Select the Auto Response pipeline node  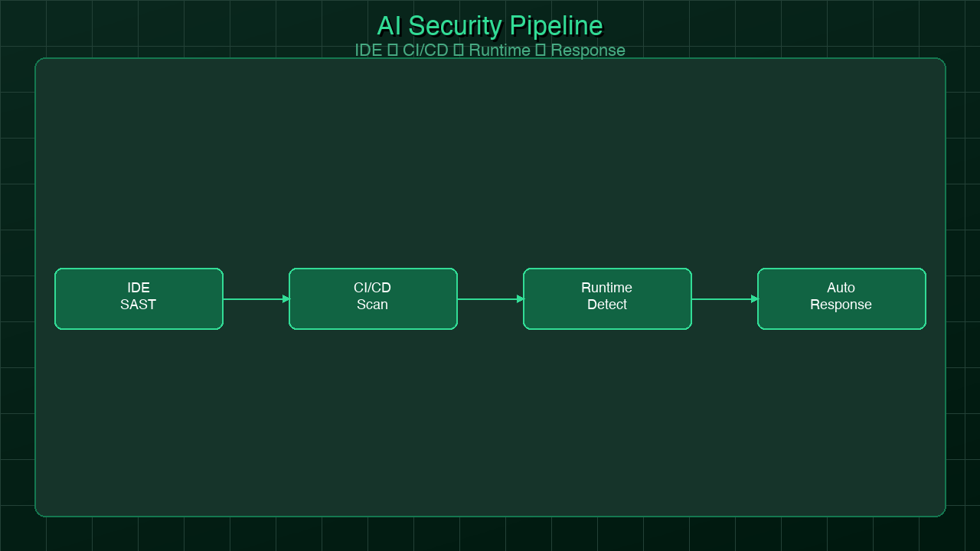(841, 298)
